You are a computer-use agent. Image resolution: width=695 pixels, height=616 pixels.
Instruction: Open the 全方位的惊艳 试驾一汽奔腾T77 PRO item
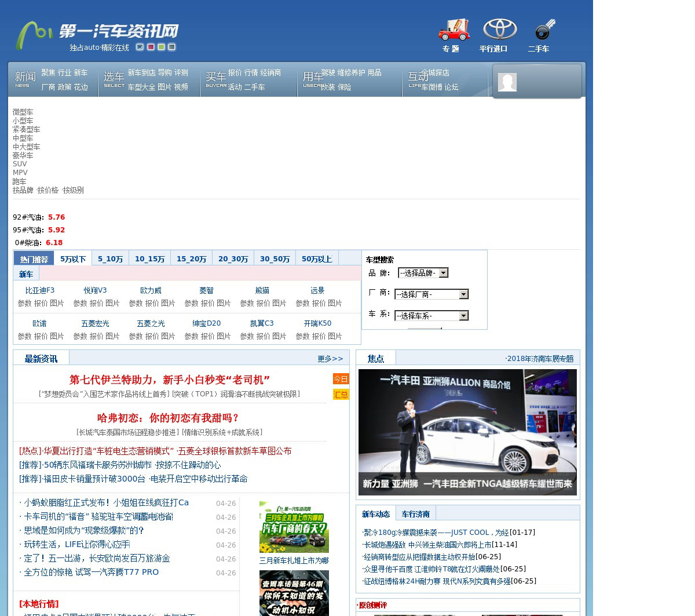click(x=91, y=572)
